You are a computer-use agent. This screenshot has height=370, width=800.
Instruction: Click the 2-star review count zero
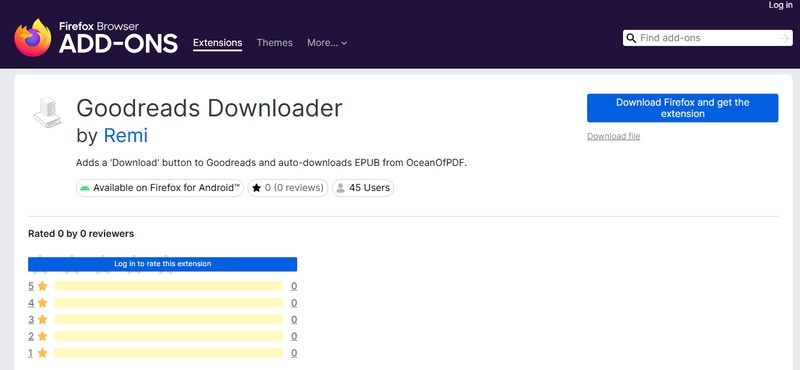tap(294, 336)
